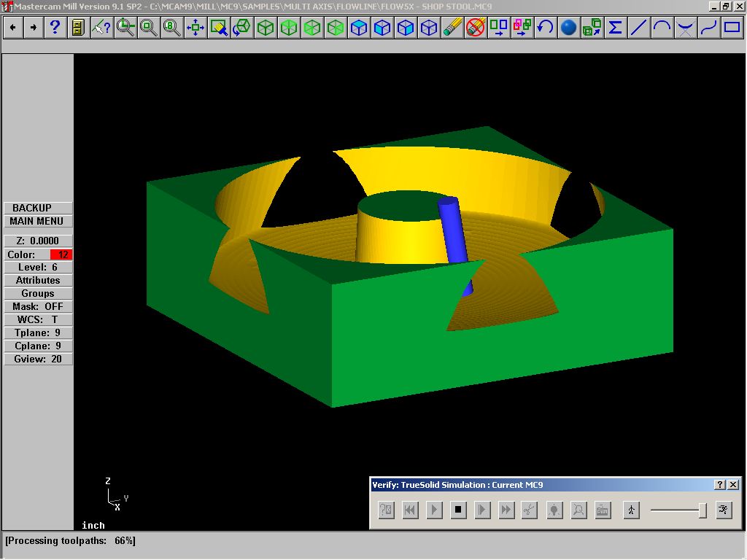Select blue cube side-face Cplane icon
Viewport: 747px width, 560px height.
405,28
